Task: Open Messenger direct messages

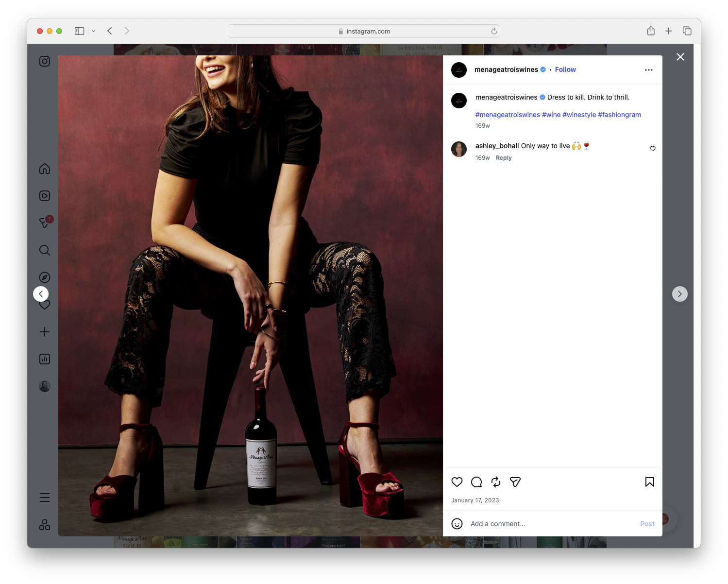Action: click(x=44, y=223)
